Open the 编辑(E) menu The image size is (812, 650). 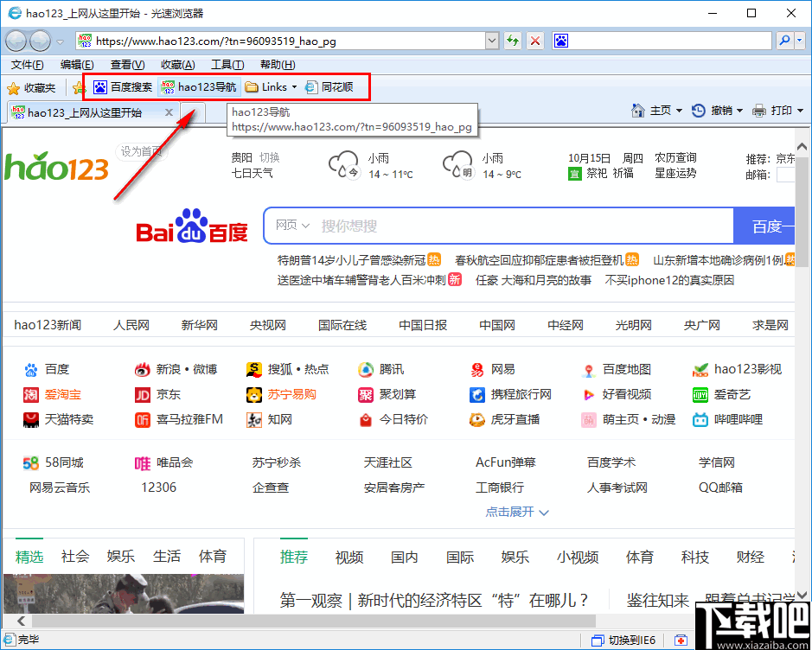(x=77, y=65)
